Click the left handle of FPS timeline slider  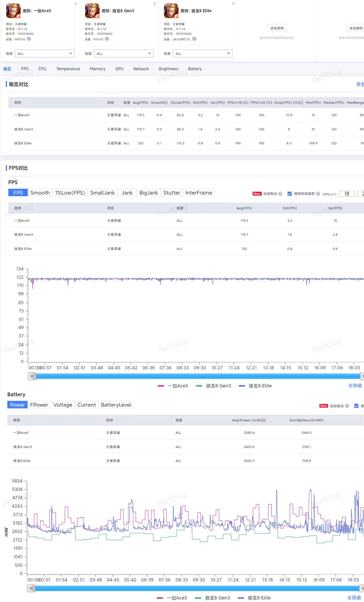coord(32,376)
